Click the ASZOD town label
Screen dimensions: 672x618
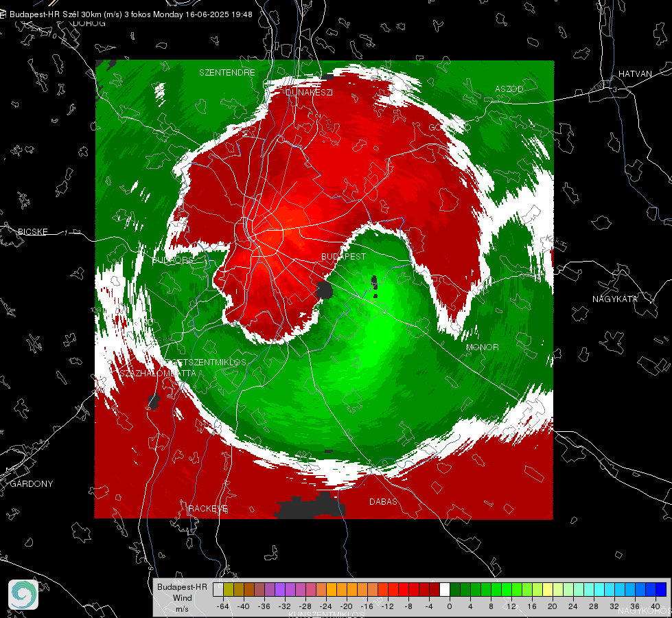tap(509, 89)
